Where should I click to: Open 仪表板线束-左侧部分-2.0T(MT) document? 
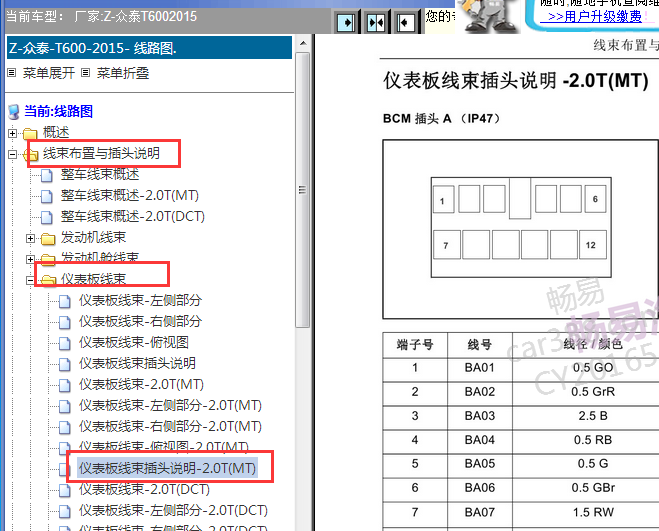point(170,405)
